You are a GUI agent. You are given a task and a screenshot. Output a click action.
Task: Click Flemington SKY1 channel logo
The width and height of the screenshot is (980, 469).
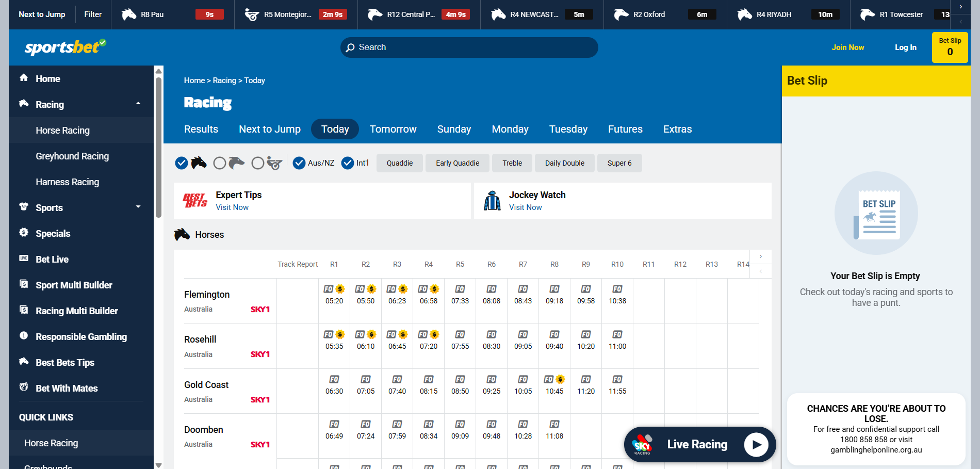(x=260, y=310)
